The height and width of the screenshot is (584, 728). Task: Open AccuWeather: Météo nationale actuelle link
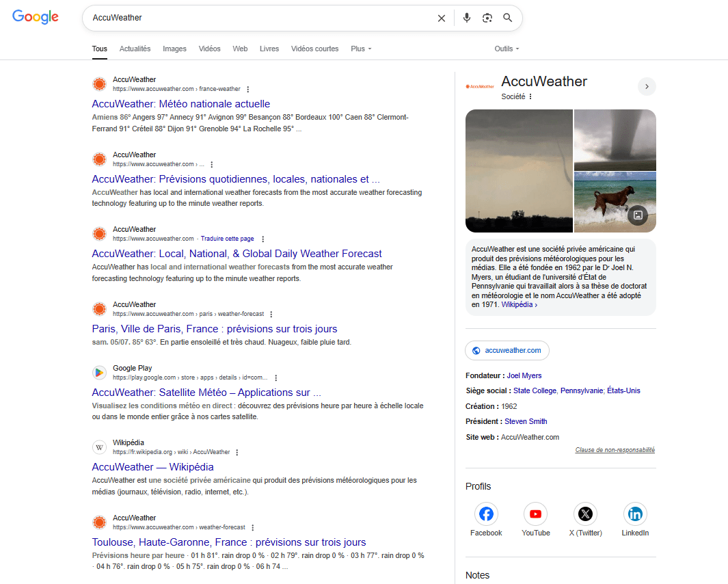pyautogui.click(x=181, y=104)
